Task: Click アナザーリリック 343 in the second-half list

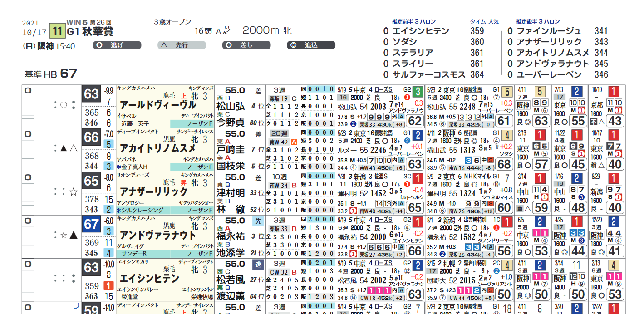Action: (x=558, y=42)
